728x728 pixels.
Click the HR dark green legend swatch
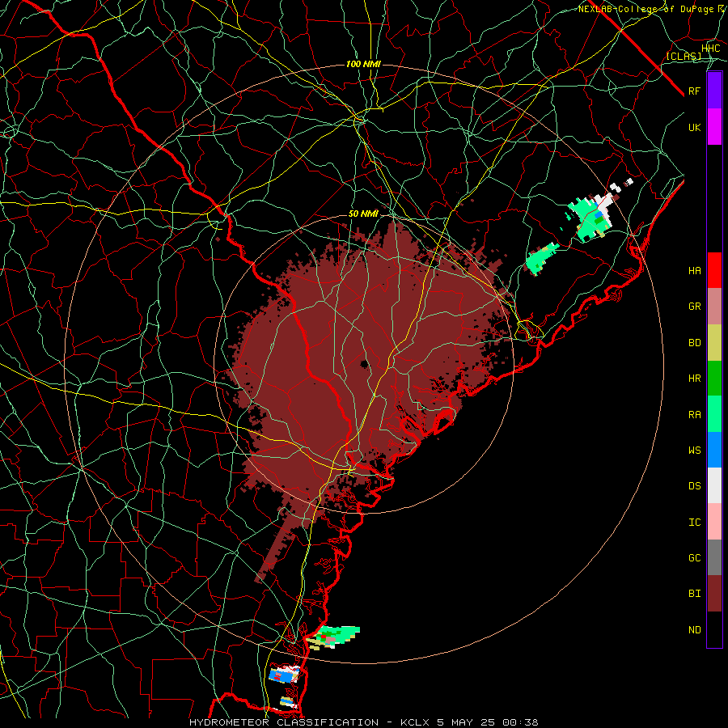pyautogui.click(x=714, y=379)
